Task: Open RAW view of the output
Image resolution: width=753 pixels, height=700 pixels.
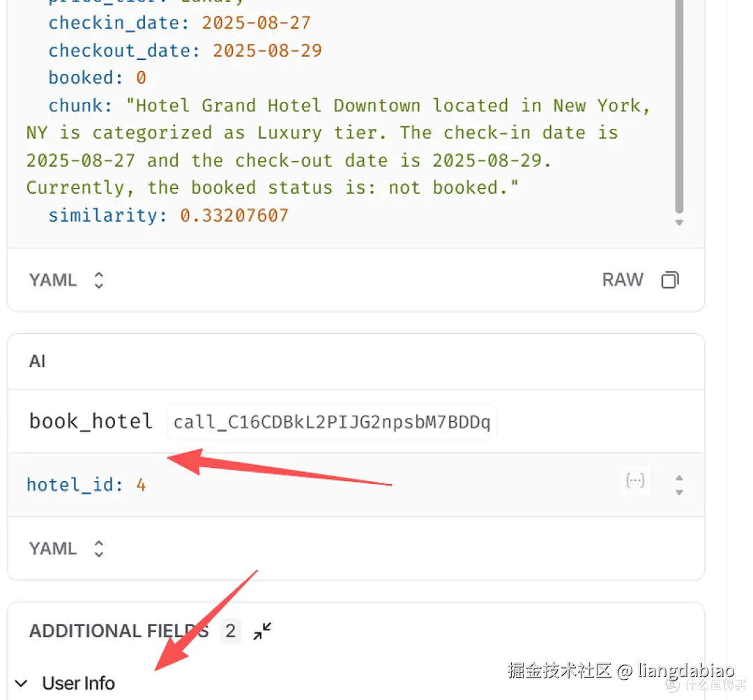Action: (x=623, y=280)
